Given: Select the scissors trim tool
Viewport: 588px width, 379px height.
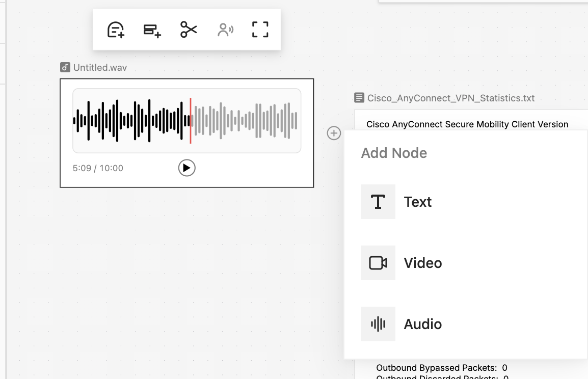Looking at the screenshot, I should pos(188,30).
